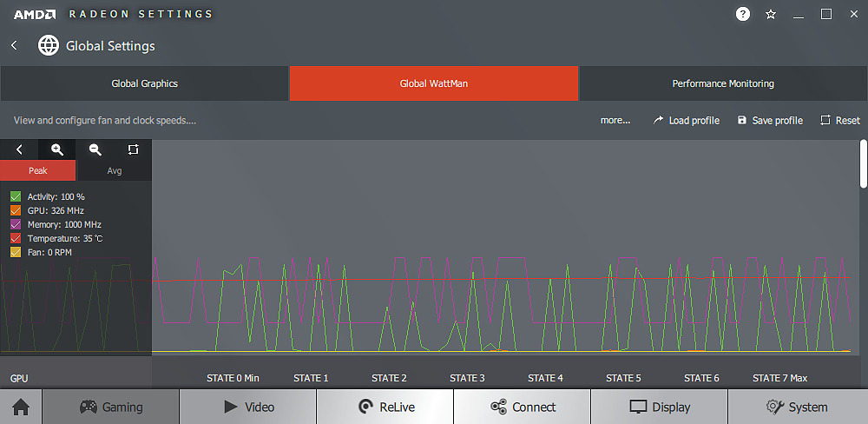The image size is (868, 424).
Task: Open the help question mark icon
Action: click(743, 15)
